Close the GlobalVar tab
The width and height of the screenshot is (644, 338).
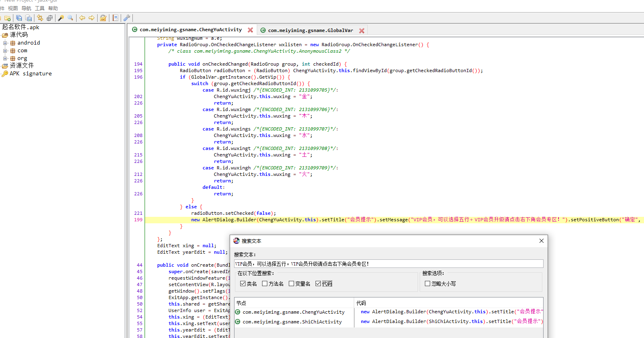[x=362, y=31]
